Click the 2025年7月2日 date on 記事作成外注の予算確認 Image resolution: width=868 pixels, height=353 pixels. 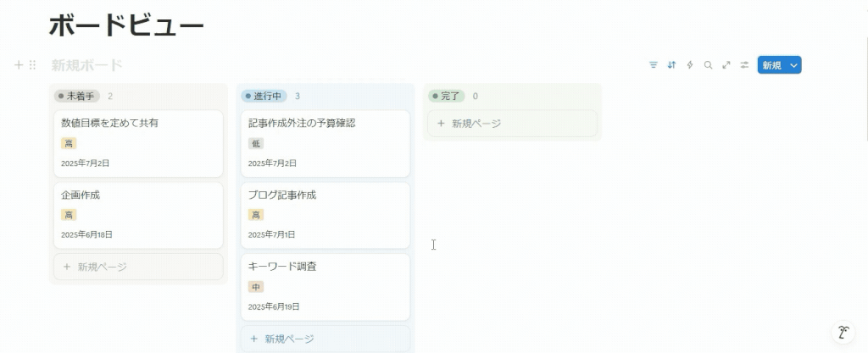tap(272, 163)
